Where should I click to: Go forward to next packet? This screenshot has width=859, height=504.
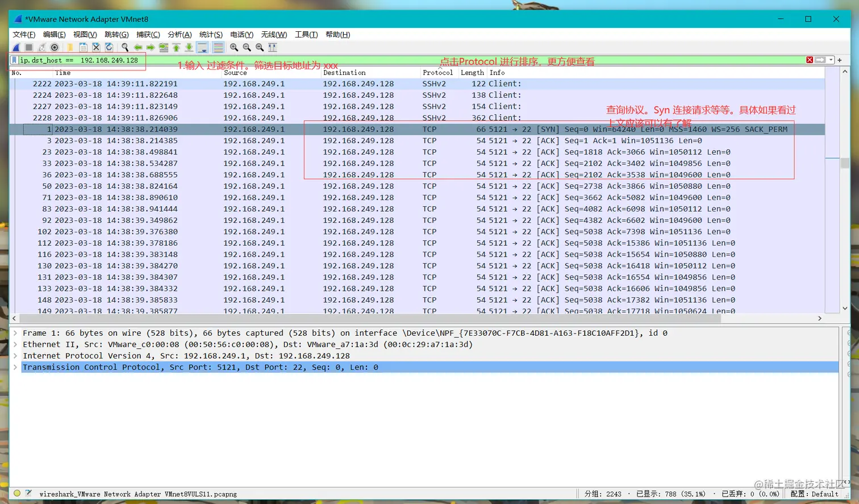click(151, 48)
